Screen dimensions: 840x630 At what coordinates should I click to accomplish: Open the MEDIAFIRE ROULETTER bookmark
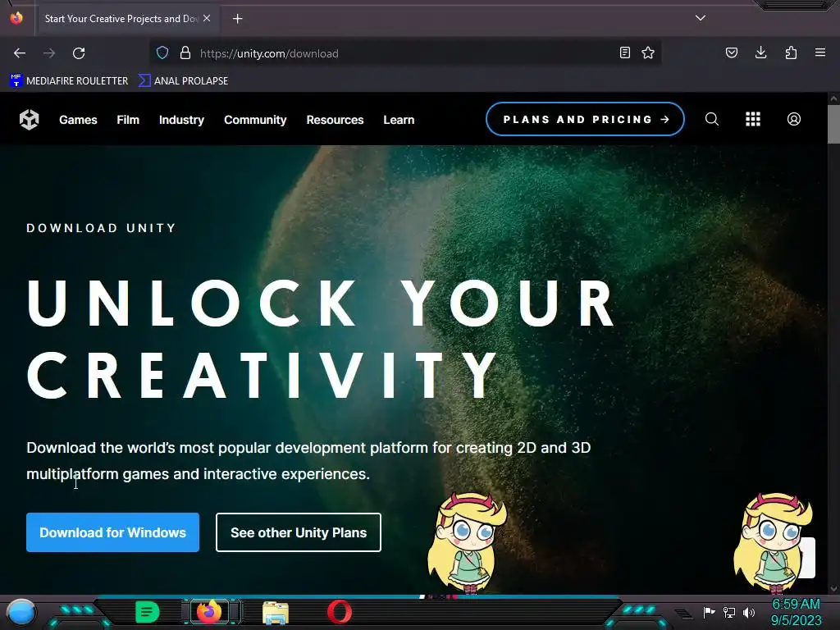click(x=69, y=81)
